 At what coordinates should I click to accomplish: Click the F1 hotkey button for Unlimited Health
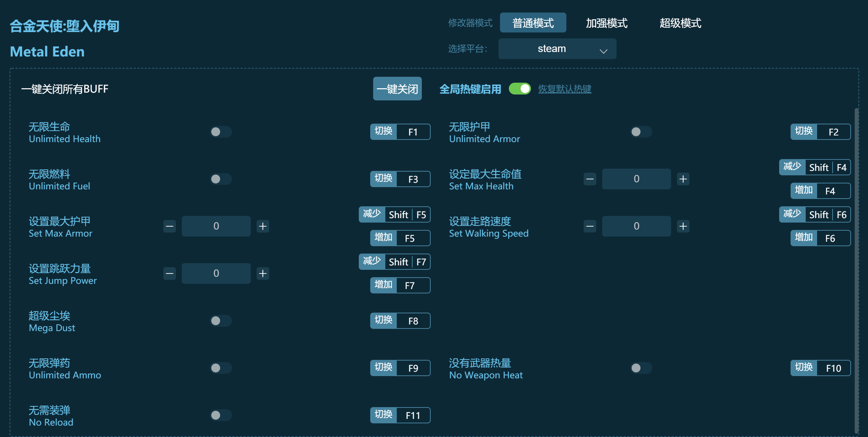tap(400, 132)
